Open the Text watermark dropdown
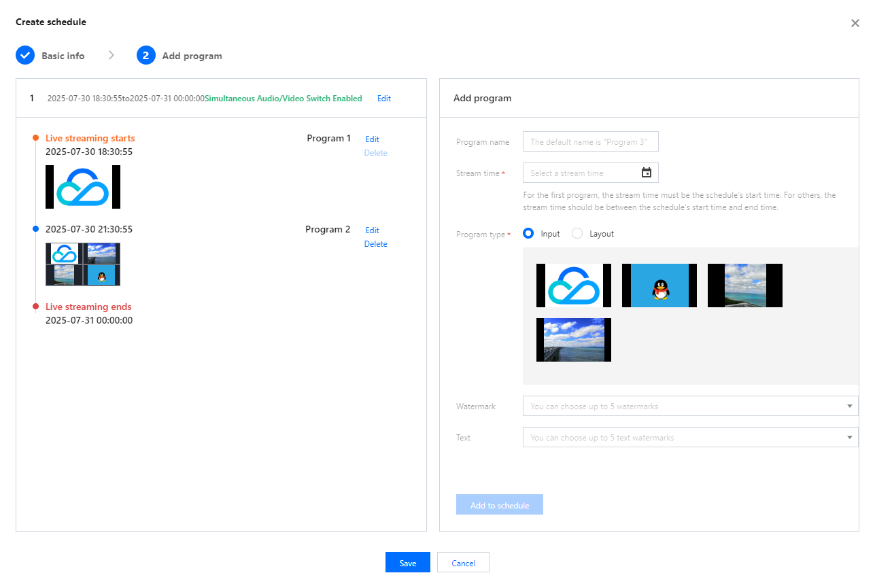Image resolution: width=875 pixels, height=588 pixels. click(x=691, y=437)
